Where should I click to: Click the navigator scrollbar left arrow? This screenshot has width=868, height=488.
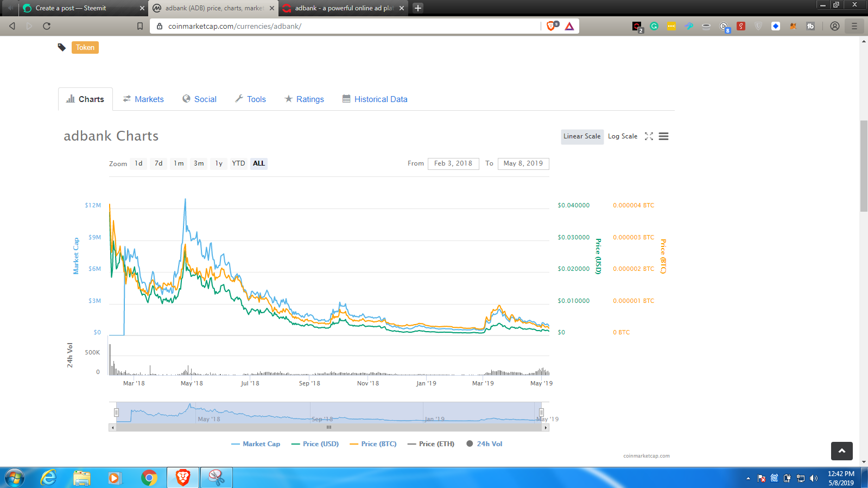tap(112, 428)
